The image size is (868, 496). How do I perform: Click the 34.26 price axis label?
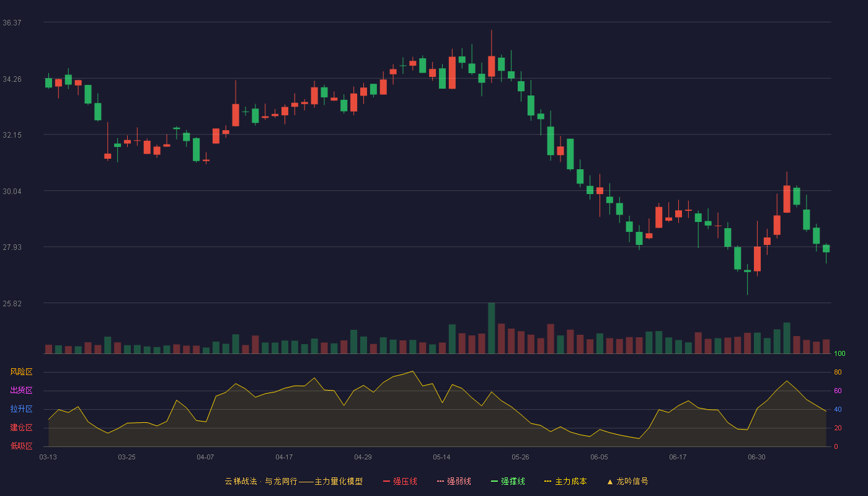[x=12, y=79]
